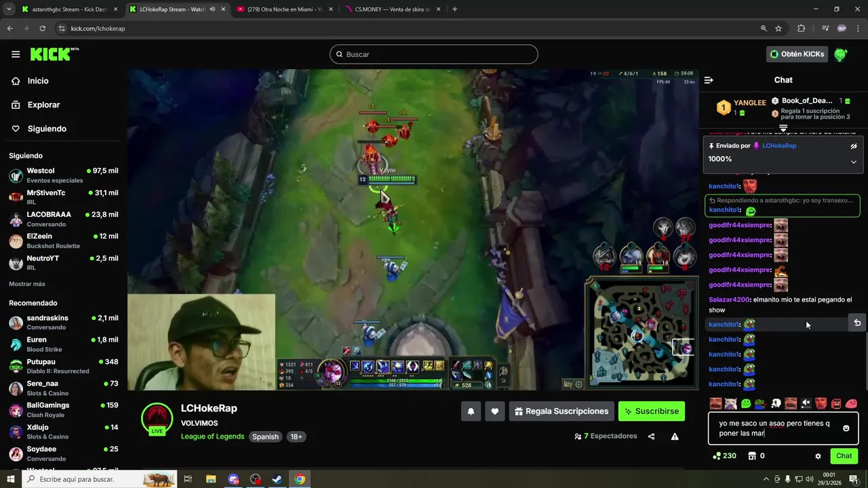This screenshot has height=488, width=868.
Task: Open MrStivenTc channel
Action: (64, 197)
